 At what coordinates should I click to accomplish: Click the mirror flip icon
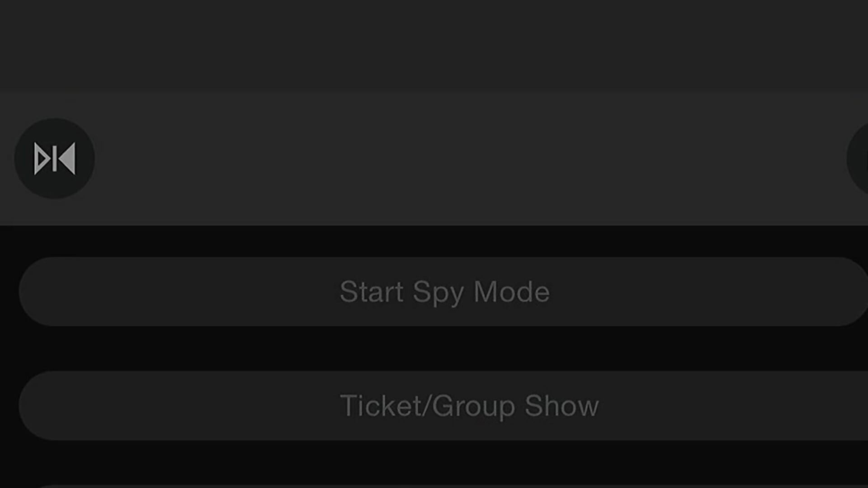54,158
